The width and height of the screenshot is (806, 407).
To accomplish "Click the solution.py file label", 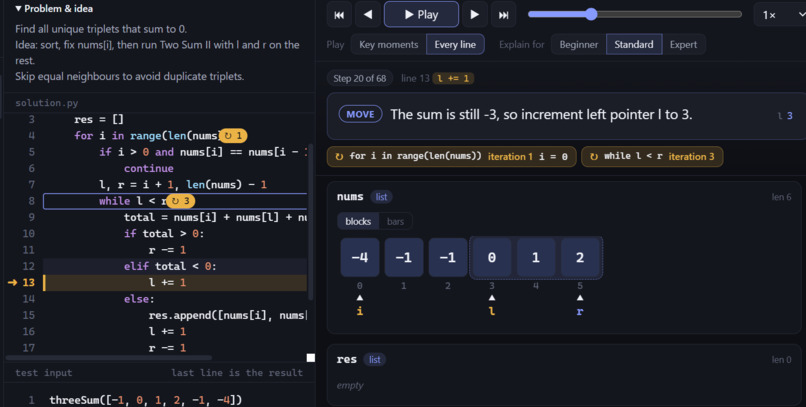I will [x=47, y=103].
